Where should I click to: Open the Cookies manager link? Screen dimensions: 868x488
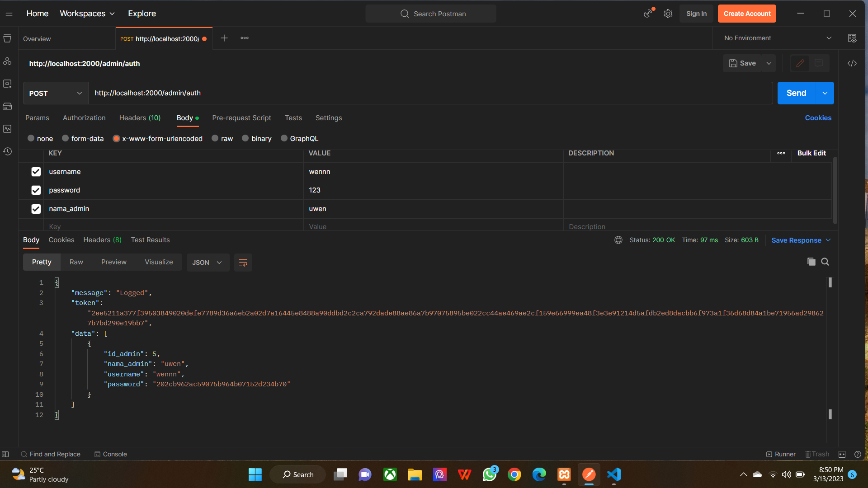coord(818,118)
